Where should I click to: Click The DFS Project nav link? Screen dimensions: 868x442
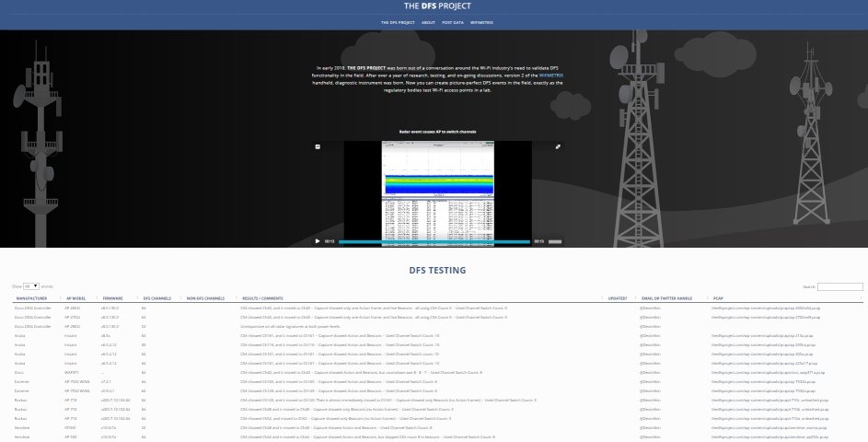click(x=397, y=19)
